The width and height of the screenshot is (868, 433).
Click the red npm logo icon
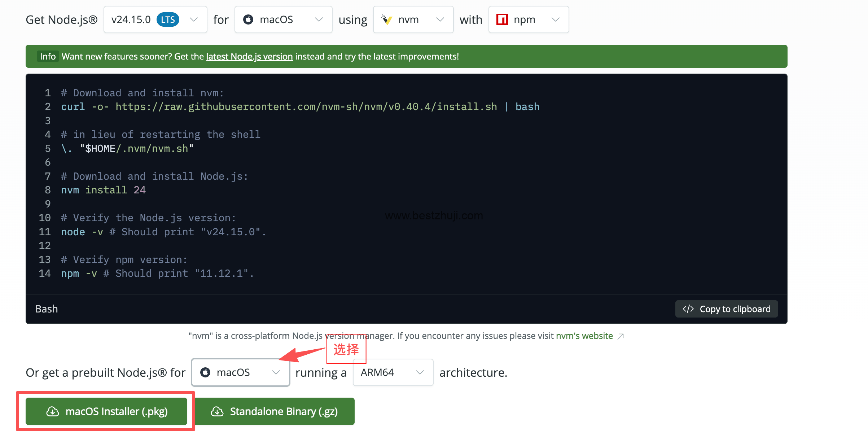pyautogui.click(x=502, y=19)
